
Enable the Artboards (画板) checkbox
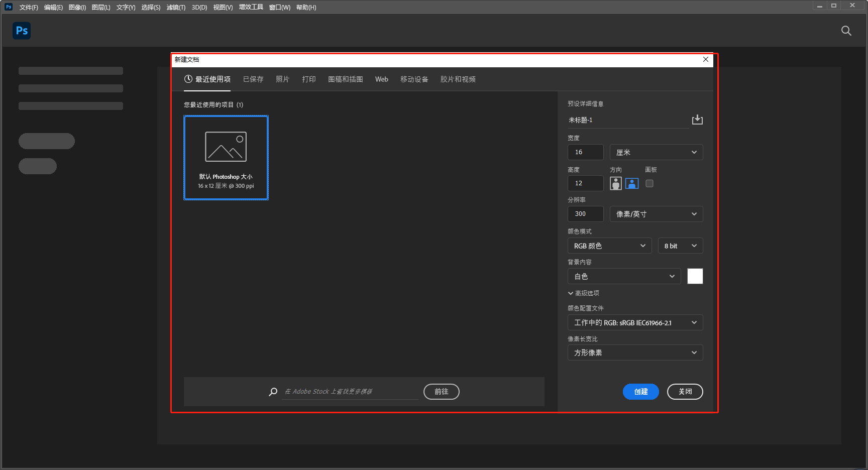(649, 183)
